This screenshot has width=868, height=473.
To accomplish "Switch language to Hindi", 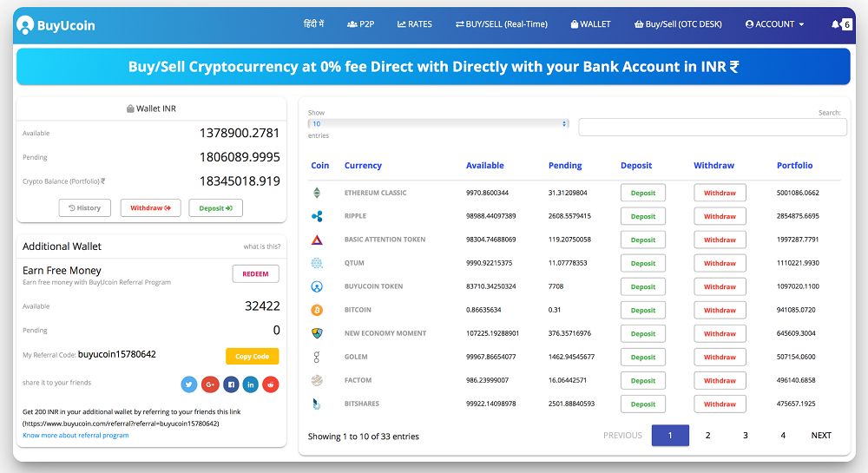I will [x=314, y=23].
